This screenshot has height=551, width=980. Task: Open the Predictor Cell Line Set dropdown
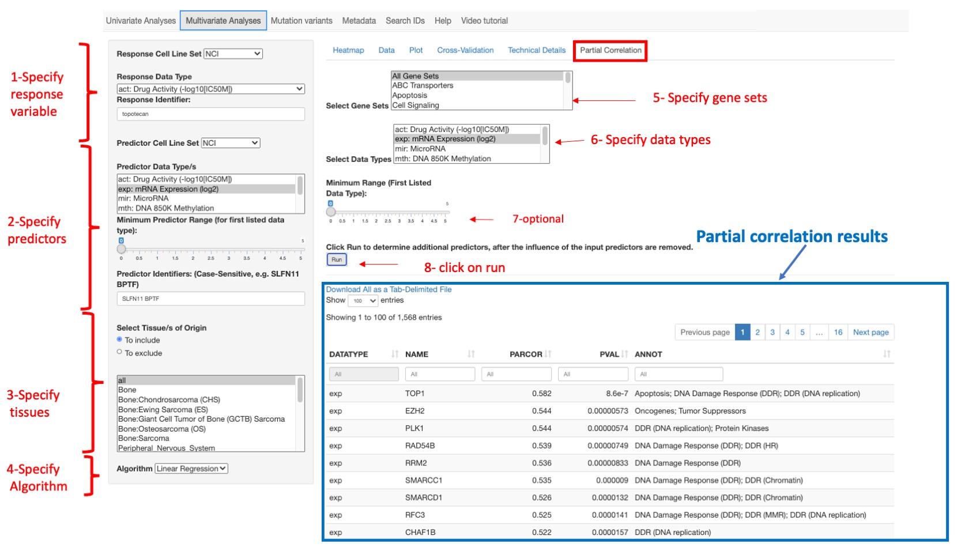click(229, 142)
